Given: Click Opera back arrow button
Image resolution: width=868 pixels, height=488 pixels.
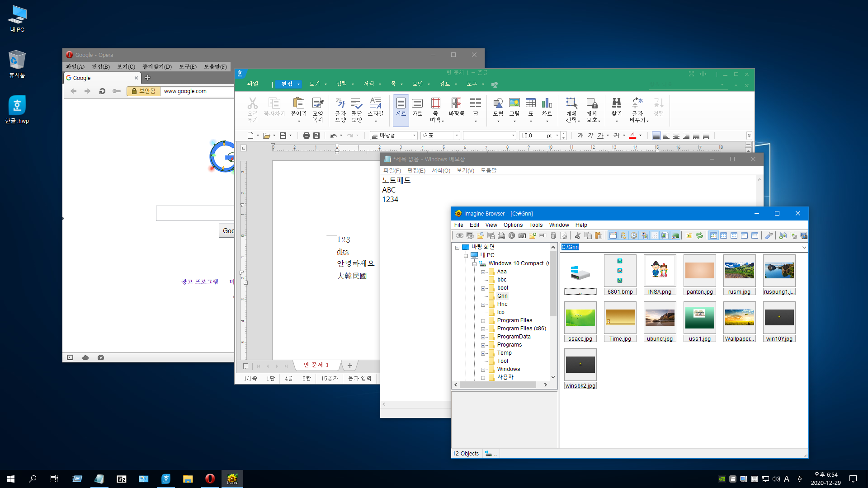Looking at the screenshot, I should point(73,91).
